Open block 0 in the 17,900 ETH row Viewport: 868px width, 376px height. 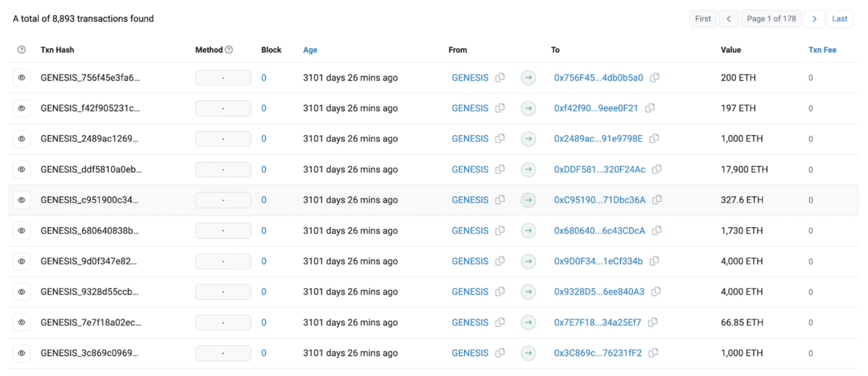264,170
